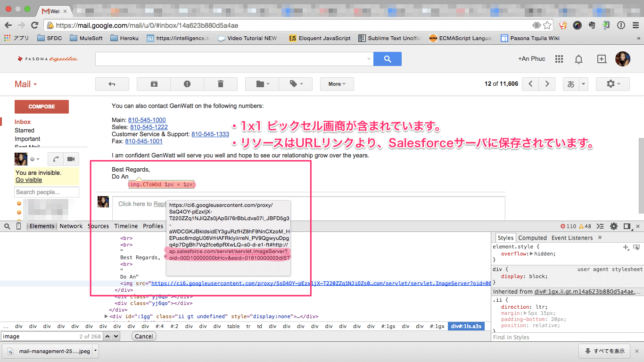Screen dimensions: 644x362
Task: Click Back to Inbox arrow button
Action: click(112, 84)
